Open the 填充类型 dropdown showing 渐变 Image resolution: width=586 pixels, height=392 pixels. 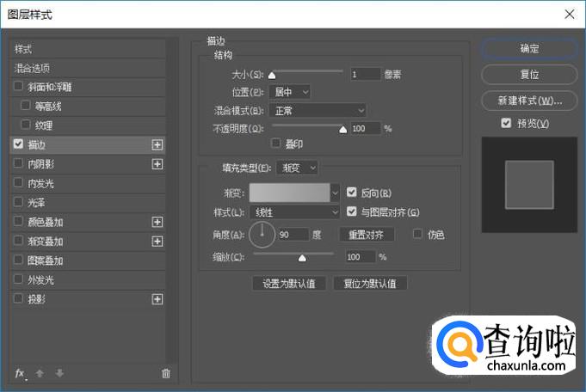pyautogui.click(x=297, y=168)
